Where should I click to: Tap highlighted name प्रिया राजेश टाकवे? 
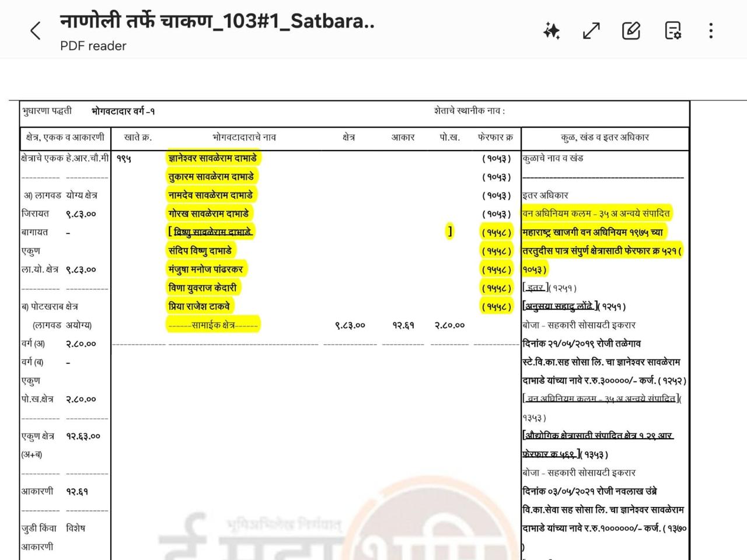pos(199,306)
